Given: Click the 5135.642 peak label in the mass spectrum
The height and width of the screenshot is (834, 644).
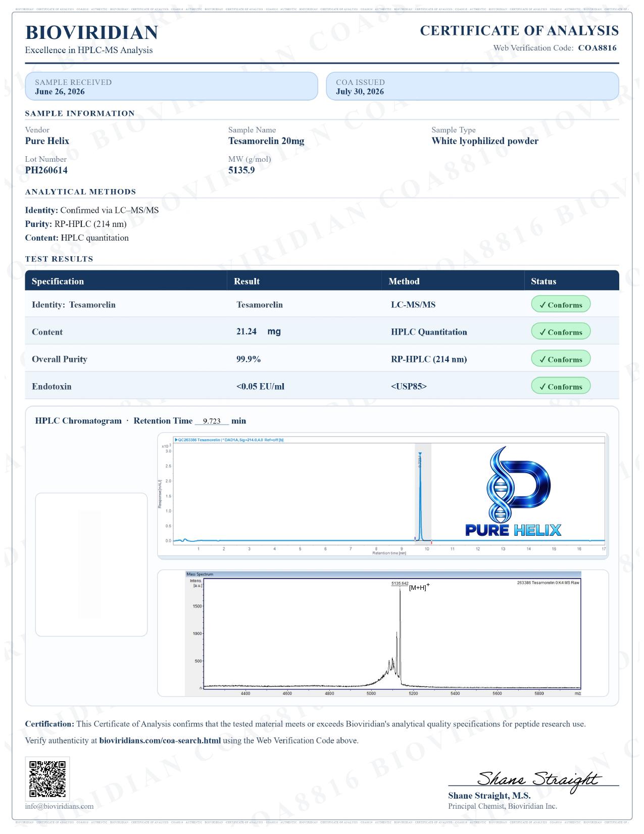Looking at the screenshot, I should tap(400, 583).
